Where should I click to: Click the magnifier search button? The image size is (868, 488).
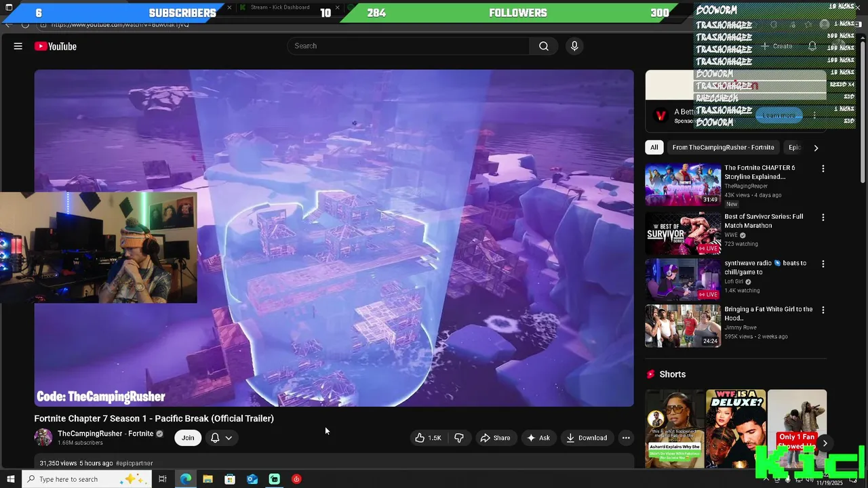[544, 46]
